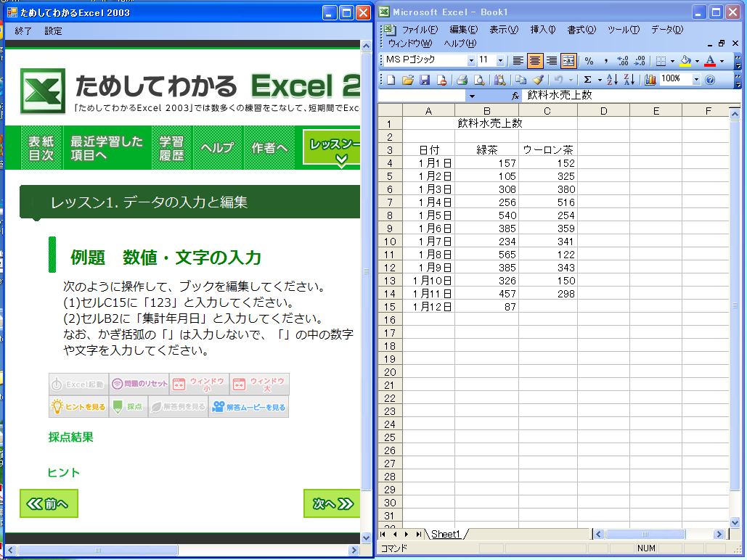Open the 編集(E) menu
This screenshot has width=747, height=560.
[464, 30]
